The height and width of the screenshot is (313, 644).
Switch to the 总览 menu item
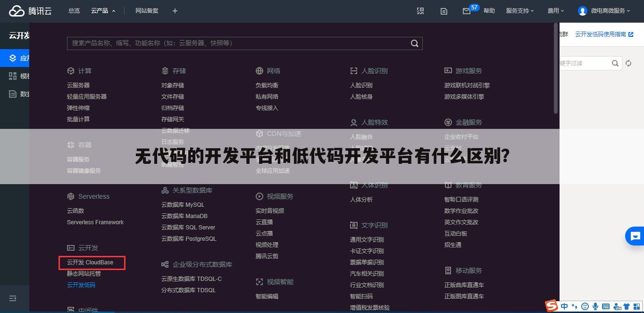click(x=74, y=10)
